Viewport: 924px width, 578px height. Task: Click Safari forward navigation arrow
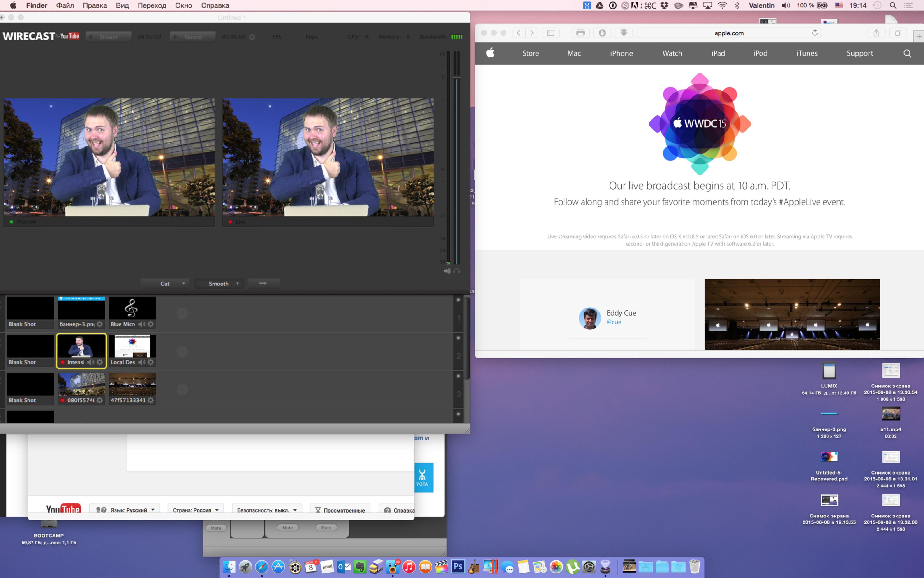pos(532,33)
